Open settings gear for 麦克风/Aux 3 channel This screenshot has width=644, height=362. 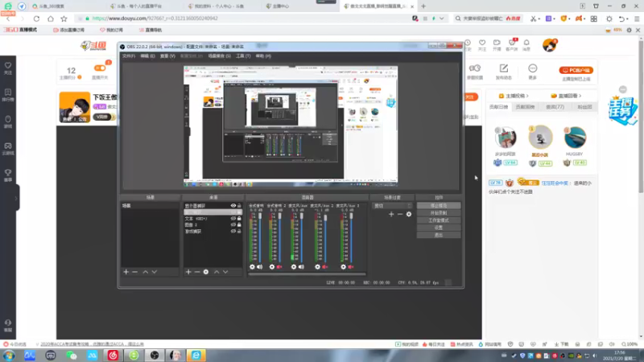(x=344, y=267)
